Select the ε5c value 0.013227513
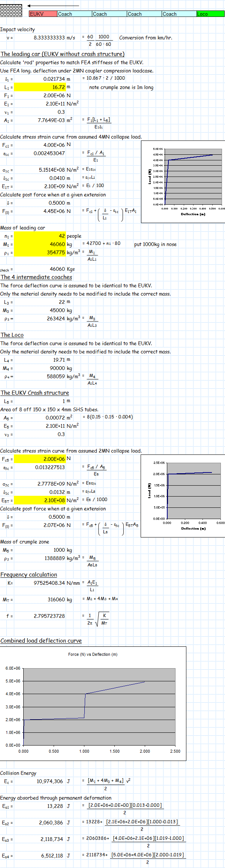Viewport: 225px width, 868px height. click(x=50, y=467)
